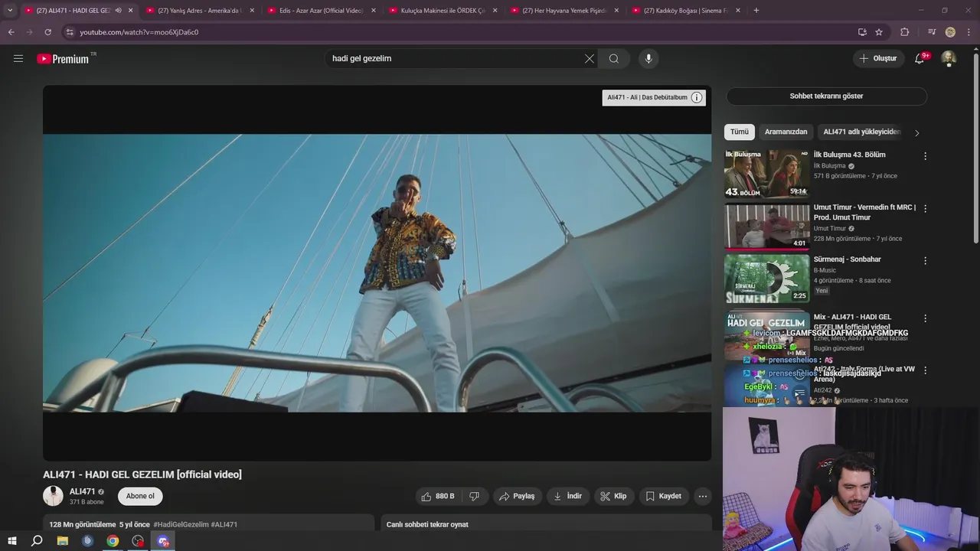Open a new browser tab
The image size is (980, 551).
(756, 11)
